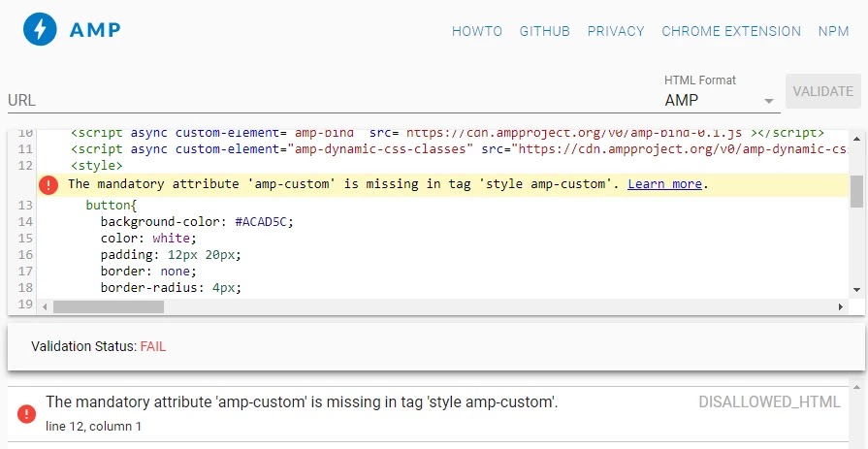Open the PRIVACY link
Image resolution: width=868 pixels, height=449 pixels.
pyautogui.click(x=616, y=32)
